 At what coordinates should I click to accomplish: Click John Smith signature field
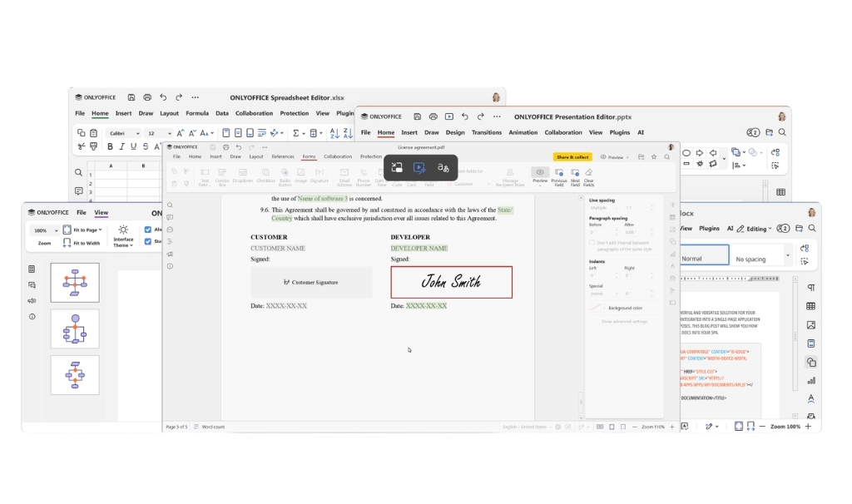click(x=451, y=282)
